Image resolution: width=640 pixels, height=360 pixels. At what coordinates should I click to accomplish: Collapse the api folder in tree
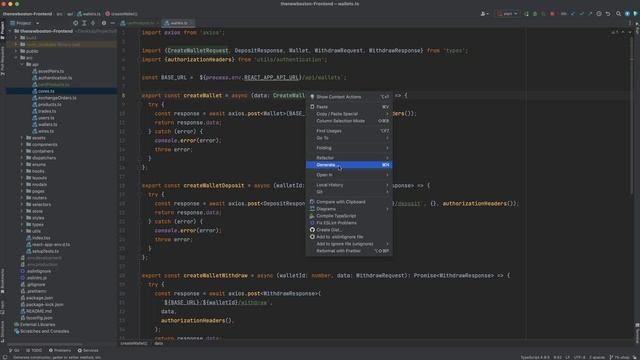pos(22,64)
